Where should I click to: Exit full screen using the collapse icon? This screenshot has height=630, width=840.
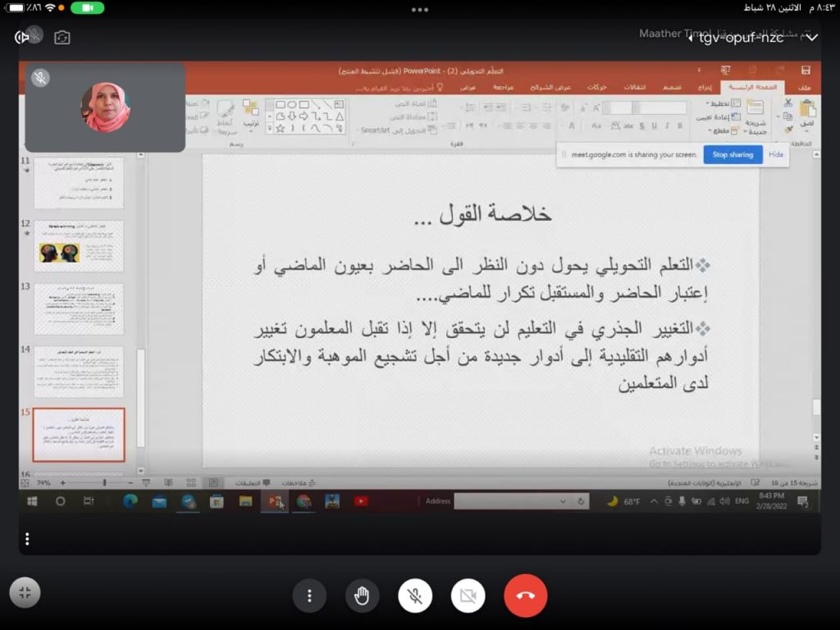[25, 594]
